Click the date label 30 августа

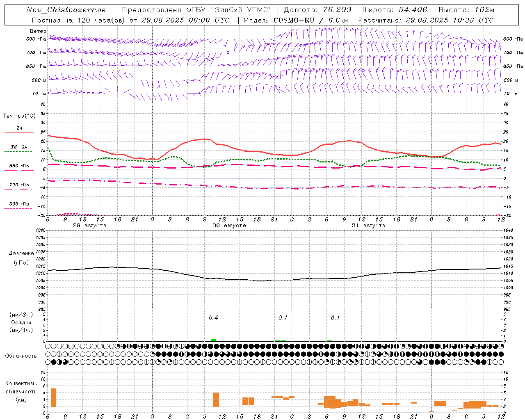tap(229, 226)
